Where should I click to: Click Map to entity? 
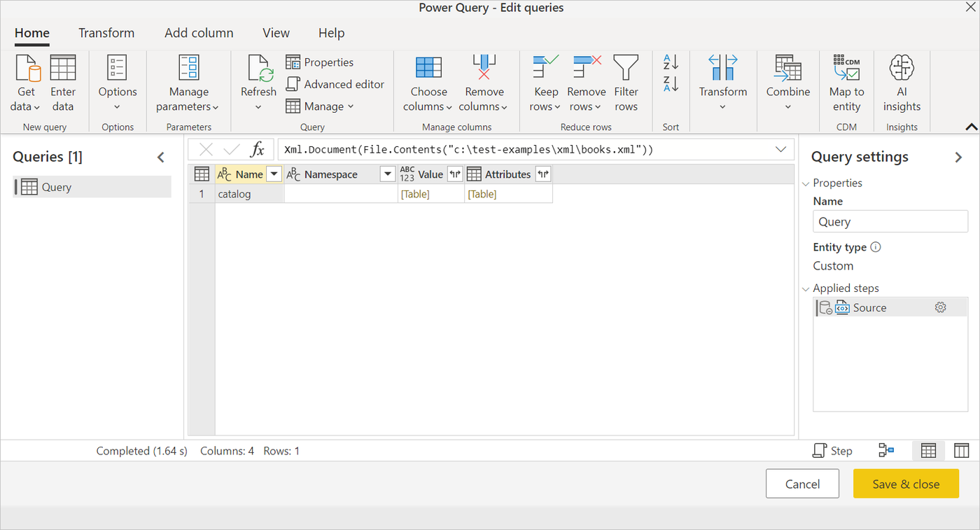pos(846,83)
